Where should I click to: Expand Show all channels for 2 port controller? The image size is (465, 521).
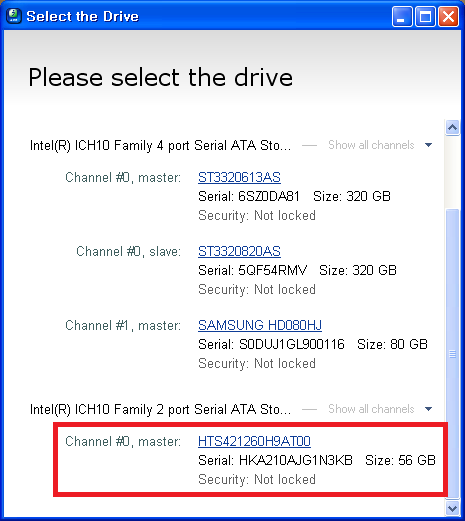380,409
